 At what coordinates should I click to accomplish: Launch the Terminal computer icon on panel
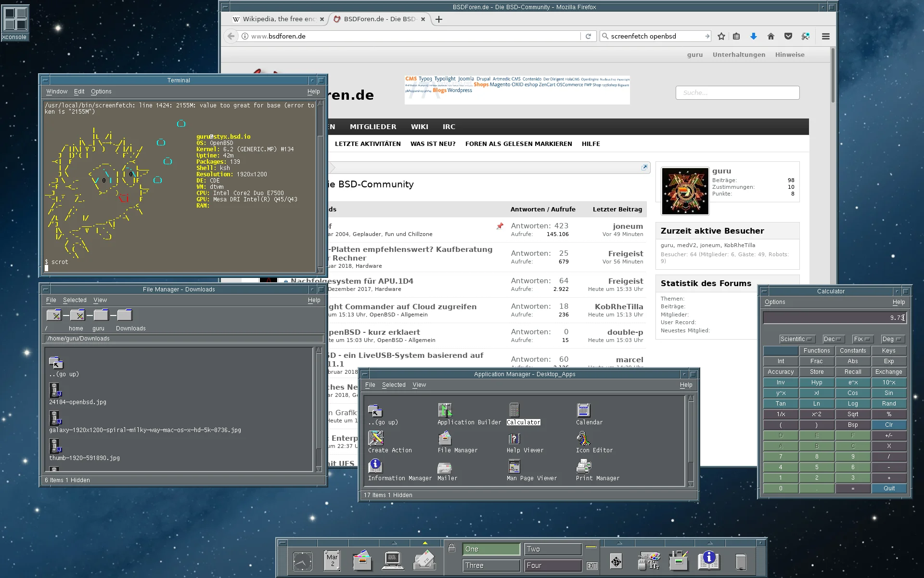[393, 561]
